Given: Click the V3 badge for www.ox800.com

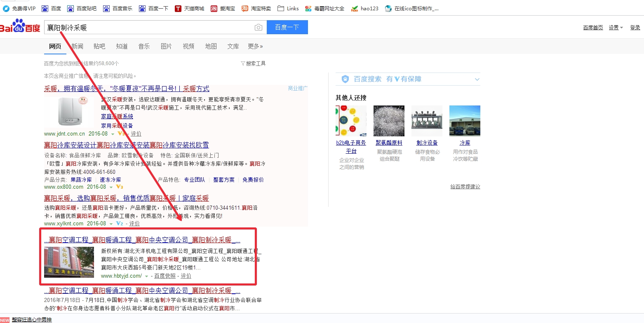Looking at the screenshot, I should (120, 187).
